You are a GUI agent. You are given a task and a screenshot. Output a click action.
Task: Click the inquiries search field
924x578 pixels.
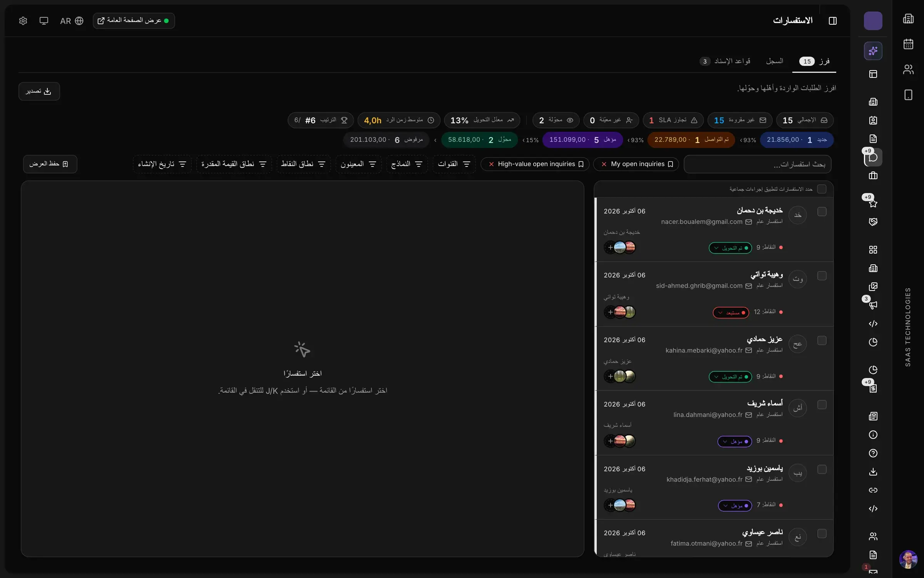(757, 164)
